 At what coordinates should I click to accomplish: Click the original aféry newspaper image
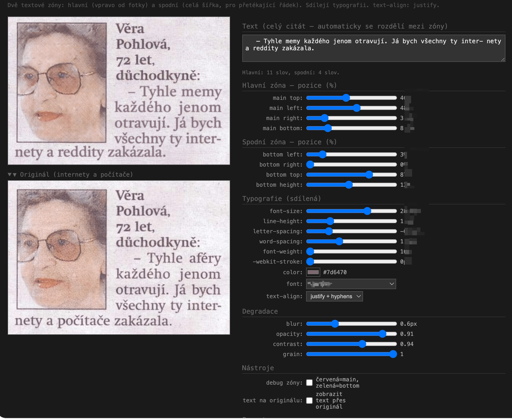[119, 257]
